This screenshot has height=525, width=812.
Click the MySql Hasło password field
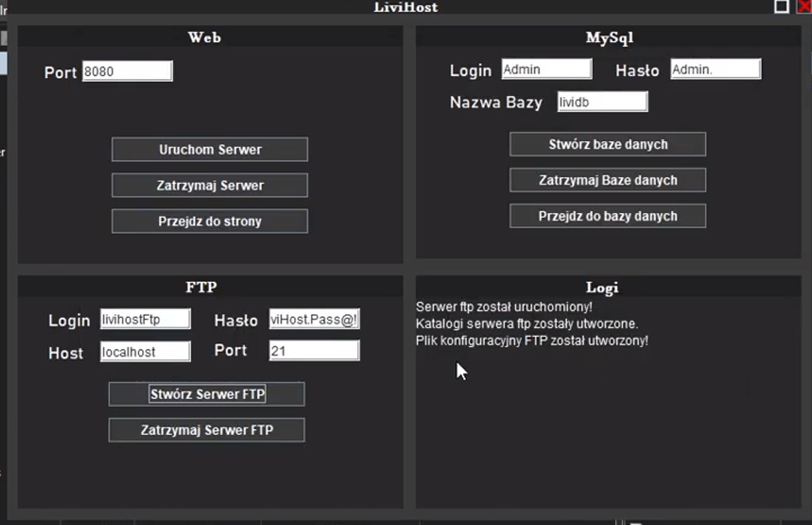[714, 68]
